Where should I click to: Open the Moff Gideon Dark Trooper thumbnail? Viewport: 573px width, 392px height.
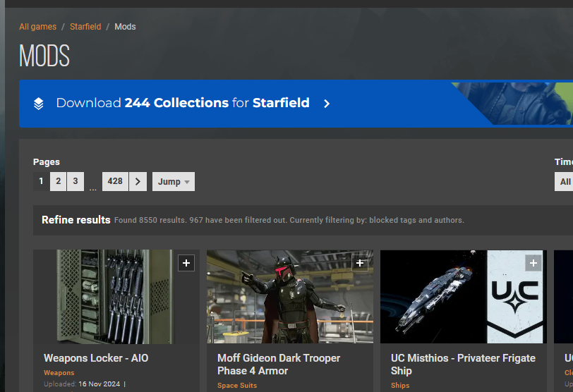[x=290, y=297]
